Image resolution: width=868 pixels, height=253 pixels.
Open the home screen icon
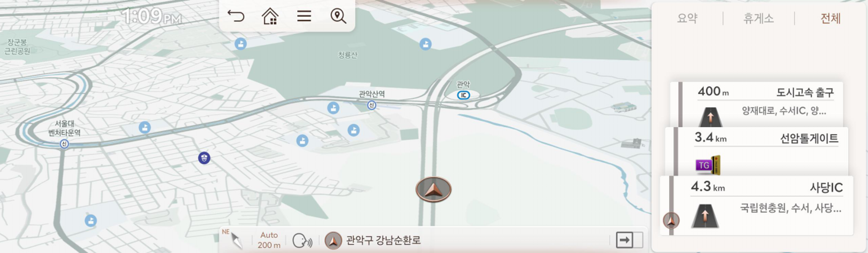(x=270, y=16)
